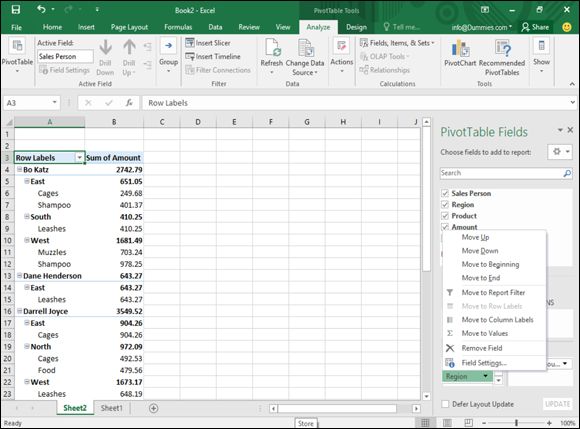The image size is (580, 429).
Task: Switch to Sheet1 tab
Action: [111, 408]
